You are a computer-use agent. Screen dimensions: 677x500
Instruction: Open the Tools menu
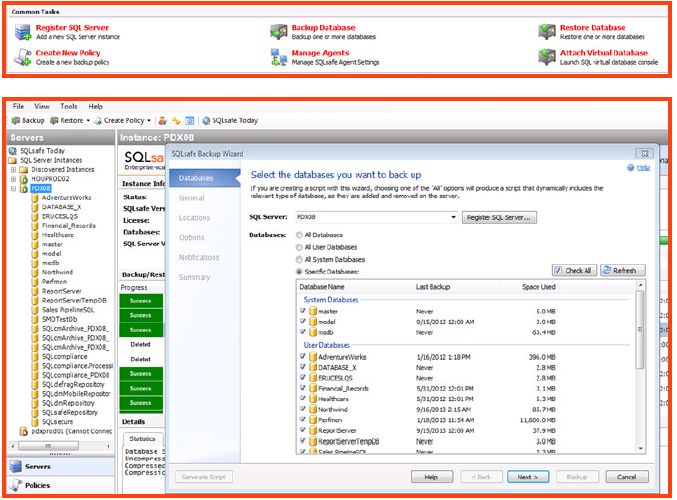coord(68,105)
